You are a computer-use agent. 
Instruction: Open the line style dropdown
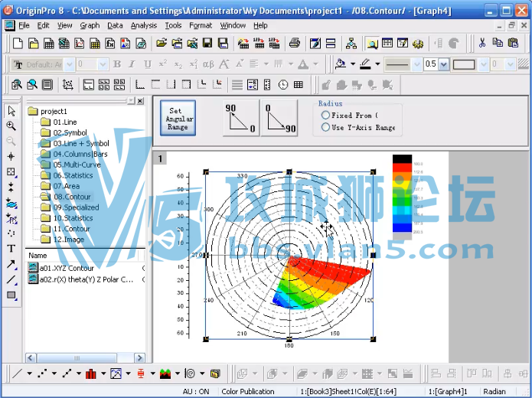(416, 64)
